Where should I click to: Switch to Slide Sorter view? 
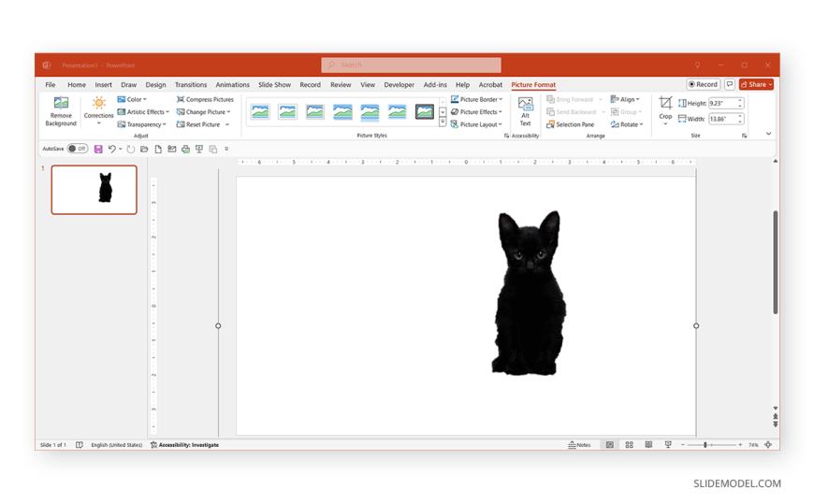[629, 445]
